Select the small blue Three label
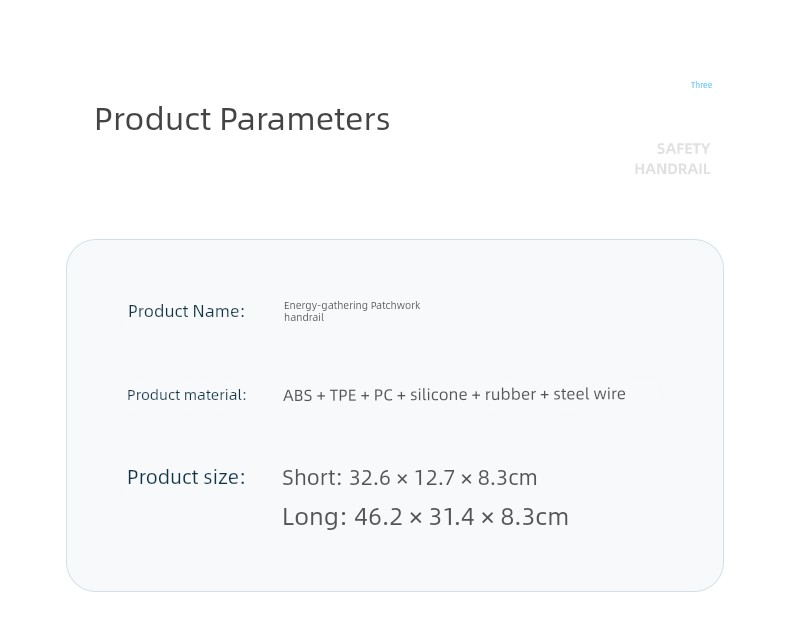Viewport: 790px width, 629px height. coord(701,85)
